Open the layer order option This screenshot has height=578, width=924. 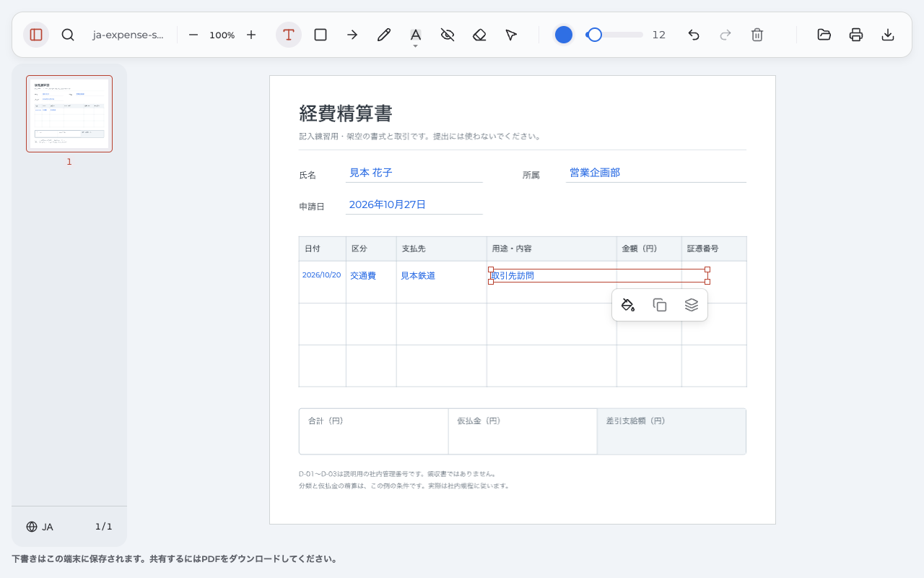692,305
